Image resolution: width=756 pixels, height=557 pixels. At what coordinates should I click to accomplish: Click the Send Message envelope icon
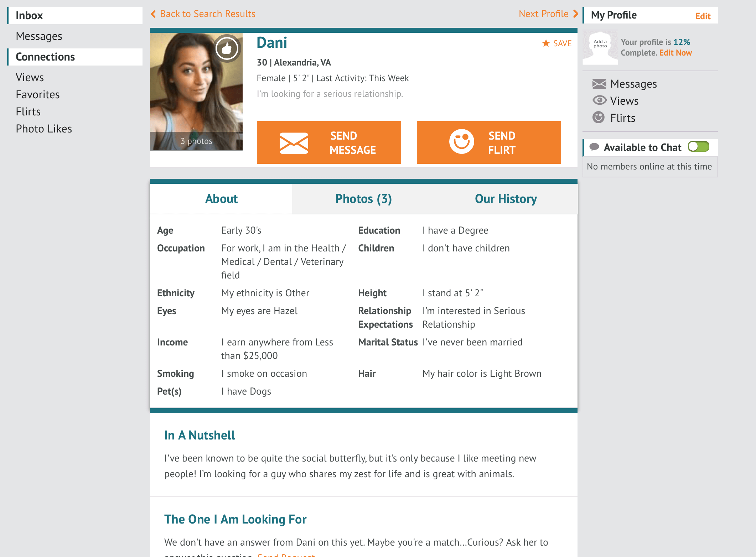pyautogui.click(x=293, y=142)
